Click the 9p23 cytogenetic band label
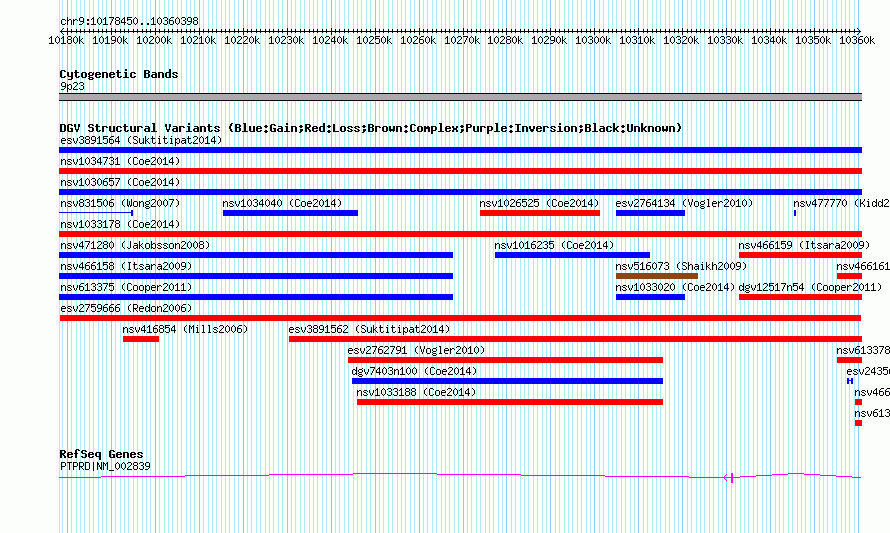Screen dimensions: 890x533 pos(72,86)
